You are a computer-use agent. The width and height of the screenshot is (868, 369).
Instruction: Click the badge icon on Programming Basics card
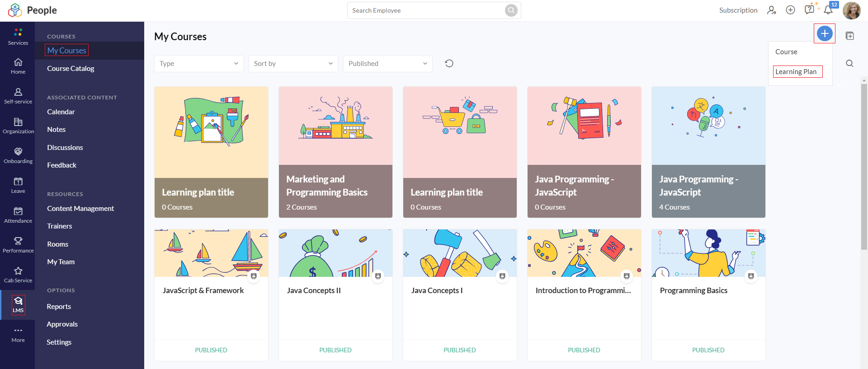[751, 276]
